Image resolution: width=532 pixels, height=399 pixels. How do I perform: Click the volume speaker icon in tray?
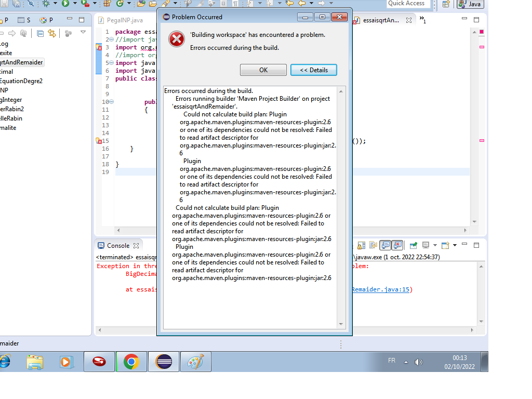click(x=418, y=362)
